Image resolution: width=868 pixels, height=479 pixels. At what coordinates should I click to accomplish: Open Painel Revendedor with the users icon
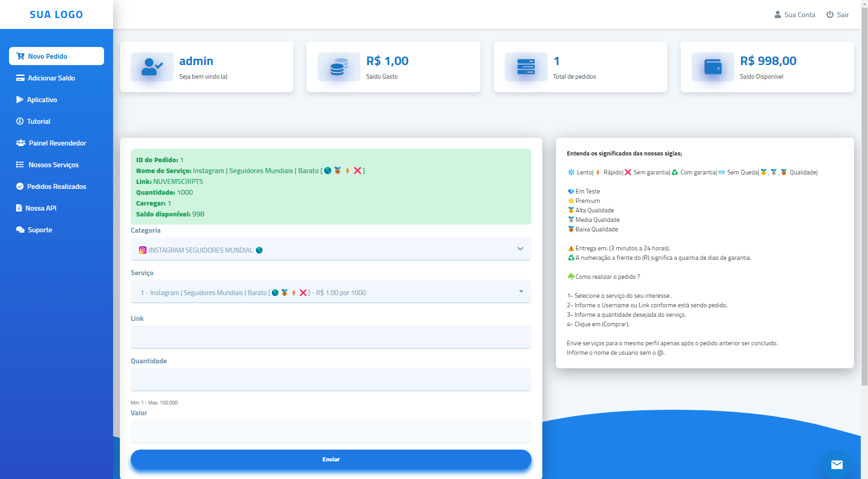[19, 143]
